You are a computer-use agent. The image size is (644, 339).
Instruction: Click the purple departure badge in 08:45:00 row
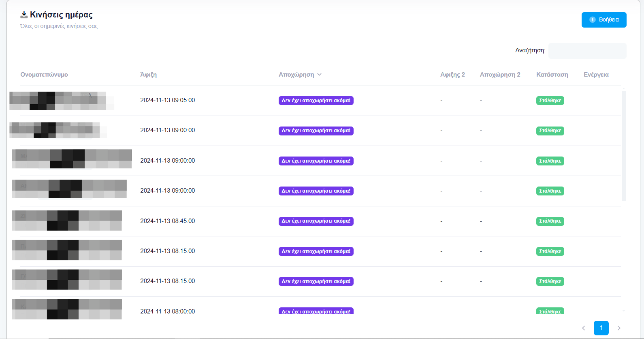coord(316,221)
